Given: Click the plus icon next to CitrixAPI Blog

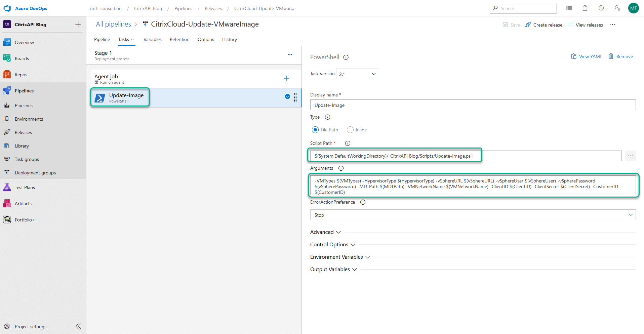Looking at the screenshot, I should click(78, 24).
